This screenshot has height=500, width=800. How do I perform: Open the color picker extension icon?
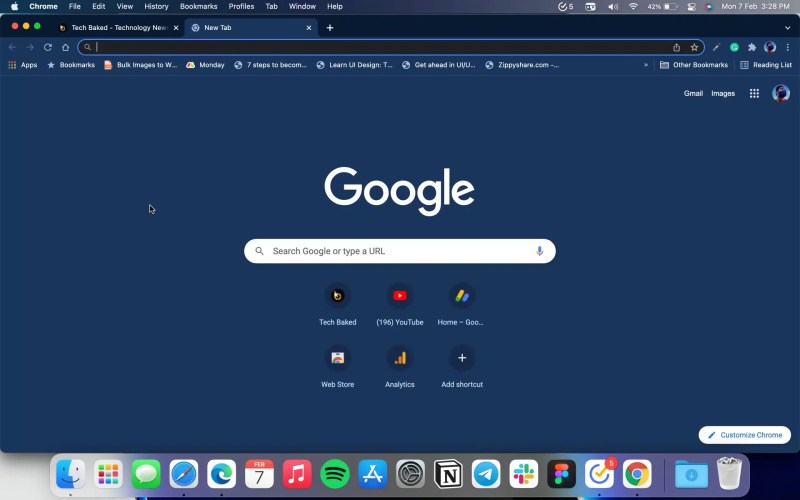[x=716, y=47]
